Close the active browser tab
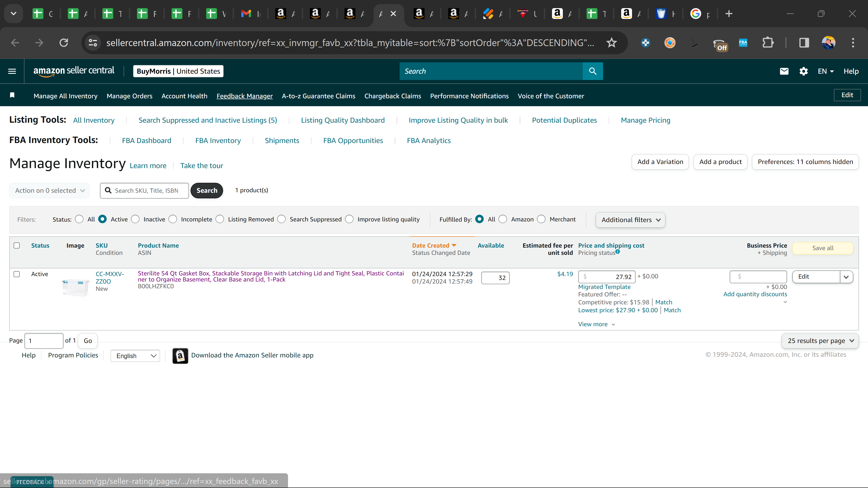The image size is (868, 488). [393, 14]
